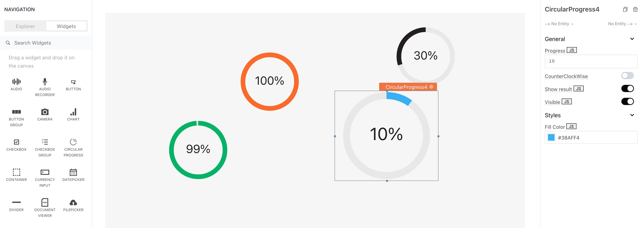
Task: Delete CircularProgress4 with the trash icon
Action: pyautogui.click(x=635, y=10)
